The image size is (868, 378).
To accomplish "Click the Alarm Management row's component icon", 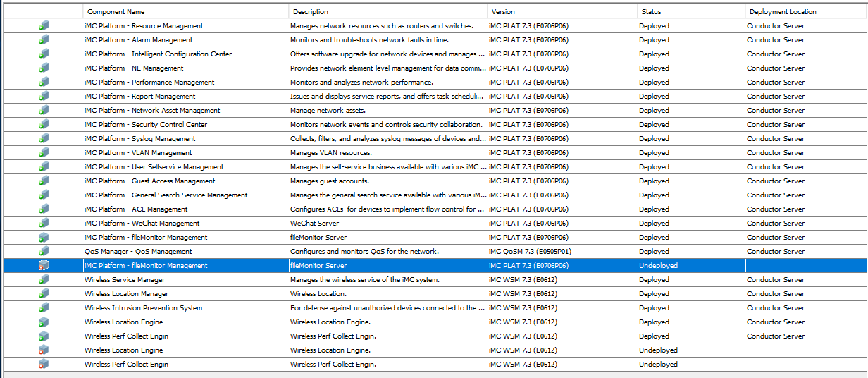I will [x=44, y=40].
